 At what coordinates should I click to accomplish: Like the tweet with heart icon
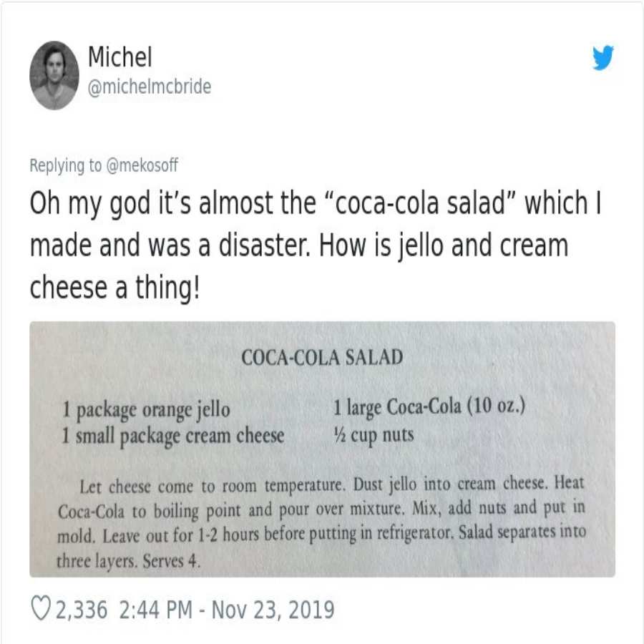pos(41,610)
